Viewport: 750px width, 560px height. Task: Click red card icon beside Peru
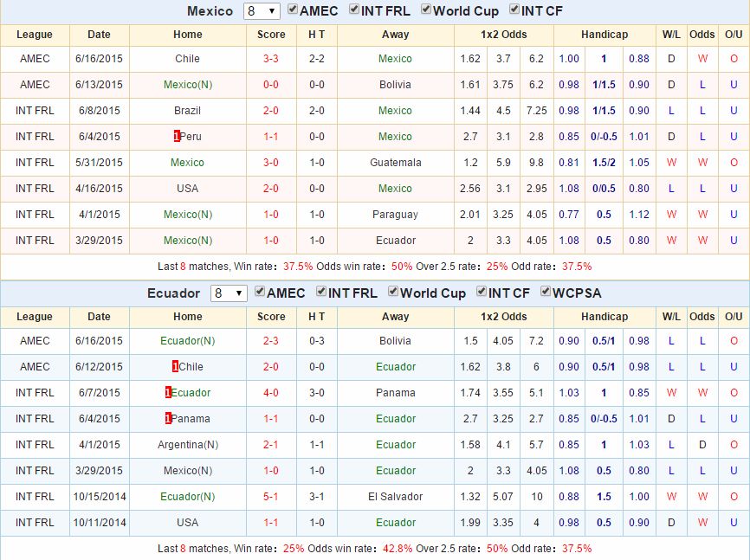point(177,136)
